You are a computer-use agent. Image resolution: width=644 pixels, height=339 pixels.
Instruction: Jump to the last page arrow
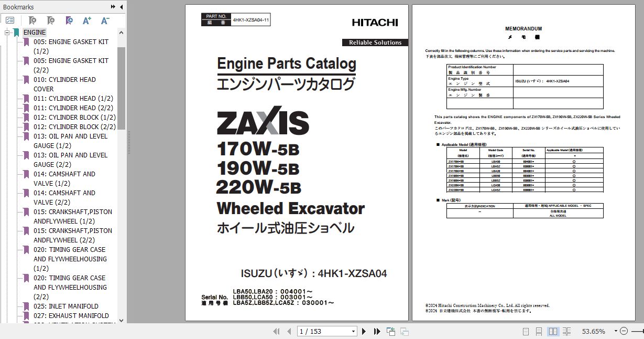pos(377,331)
